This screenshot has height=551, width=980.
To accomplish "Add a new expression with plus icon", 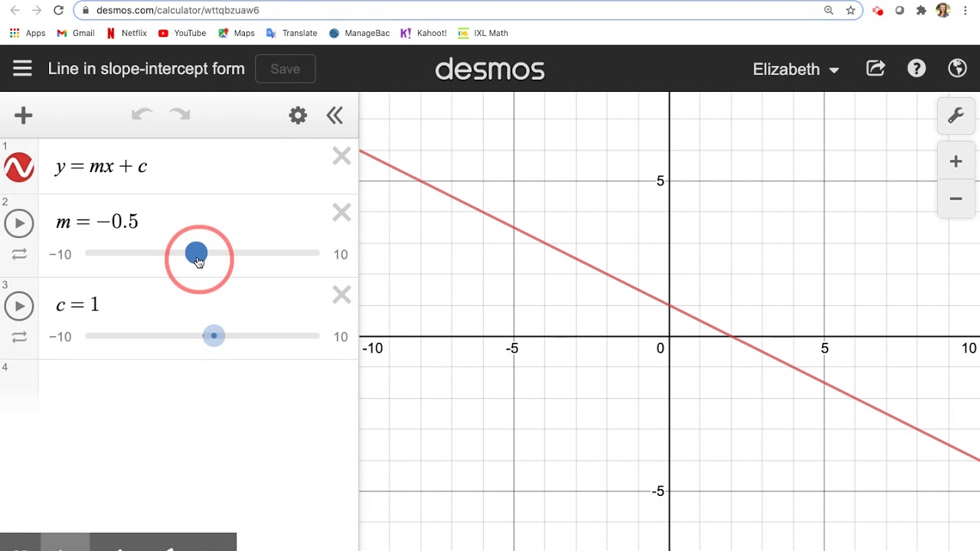I will [23, 116].
